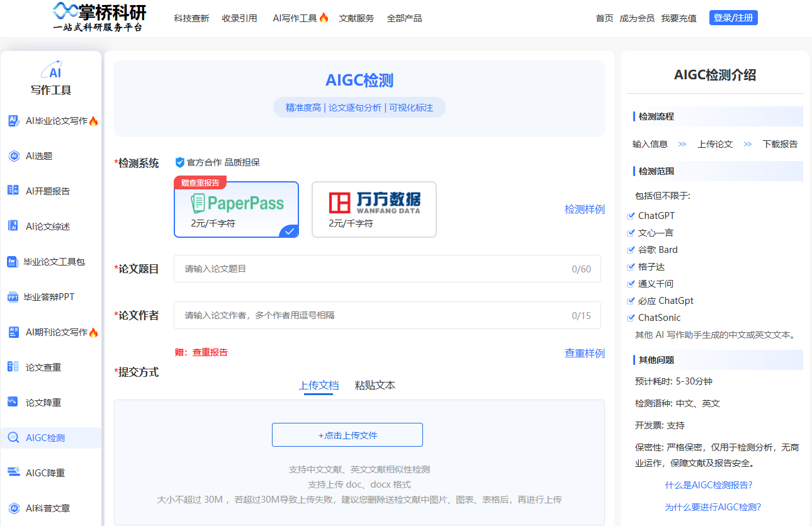Image resolution: width=812 pixels, height=526 pixels.
Task: Click the shield icon beside 官方合作
Action: [x=180, y=162]
